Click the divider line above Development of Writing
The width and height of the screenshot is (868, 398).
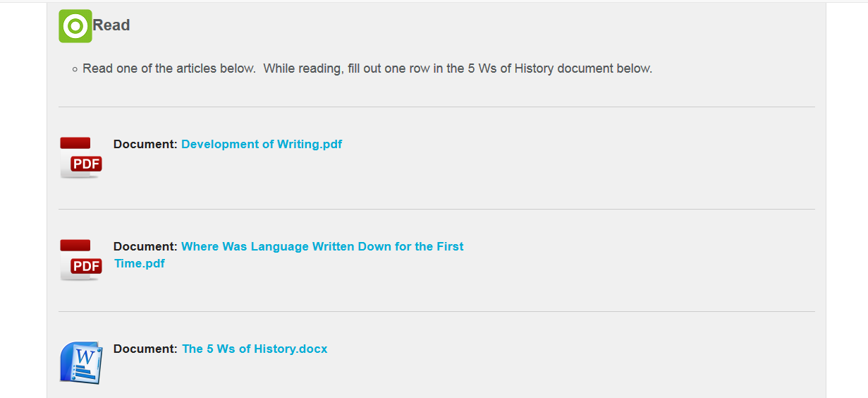[436, 107]
